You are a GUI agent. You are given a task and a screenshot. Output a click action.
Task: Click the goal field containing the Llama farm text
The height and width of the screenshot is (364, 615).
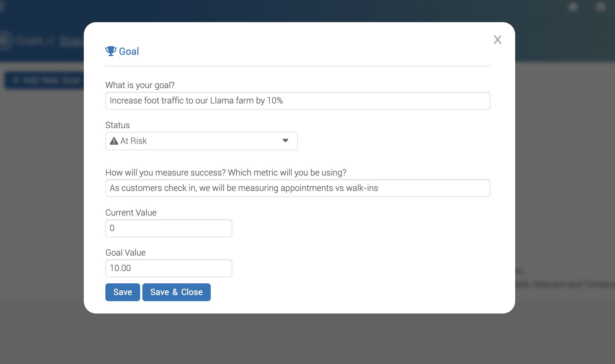point(298,100)
